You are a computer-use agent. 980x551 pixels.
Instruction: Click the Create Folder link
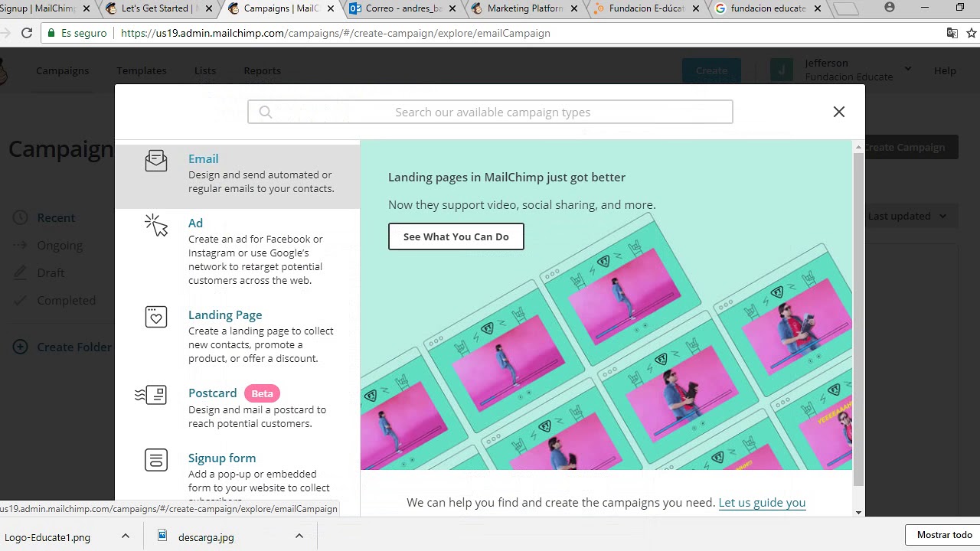point(74,347)
